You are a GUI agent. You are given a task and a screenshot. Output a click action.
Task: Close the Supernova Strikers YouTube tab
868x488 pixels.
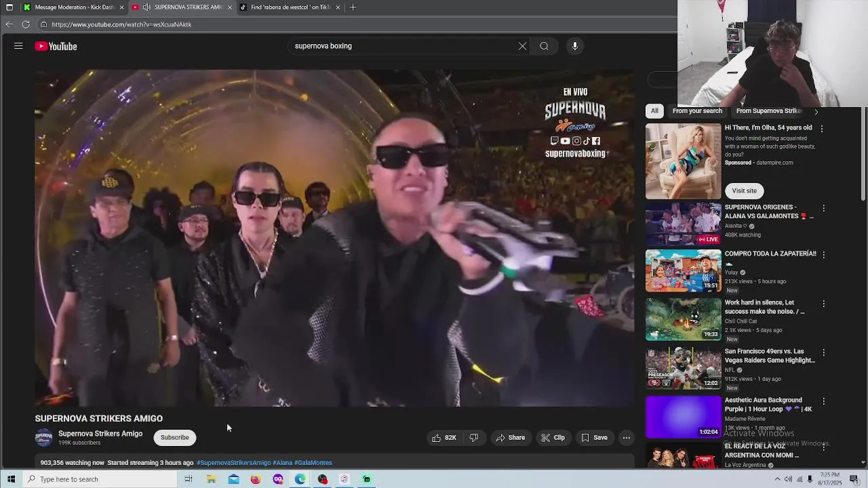(x=230, y=7)
